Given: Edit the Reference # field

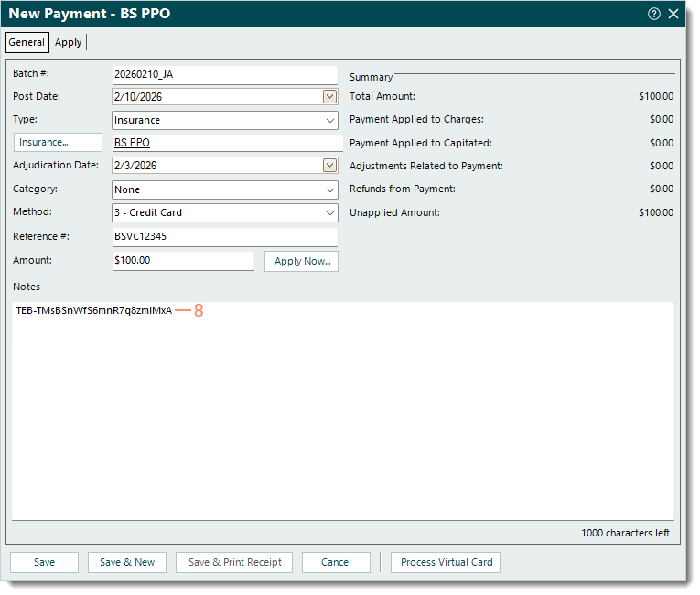Looking at the screenshot, I should (226, 238).
